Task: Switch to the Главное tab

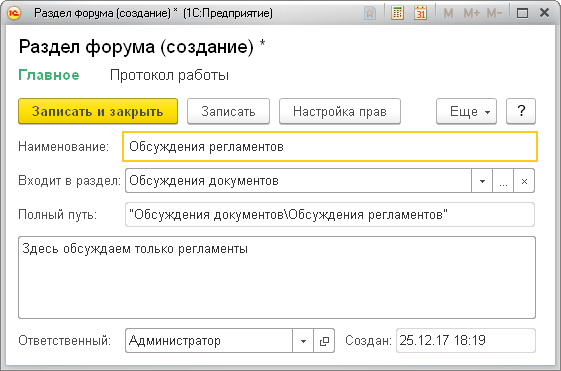Action: 49,75
